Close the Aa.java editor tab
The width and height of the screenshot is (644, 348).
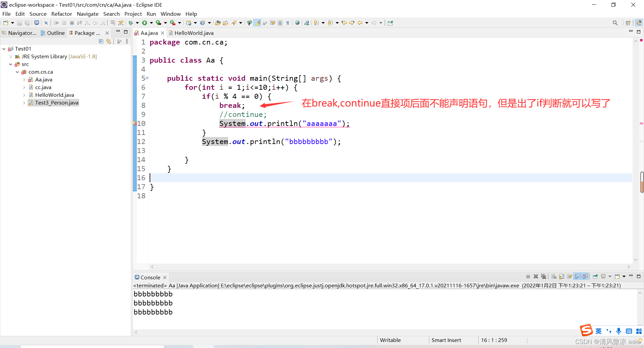point(162,33)
